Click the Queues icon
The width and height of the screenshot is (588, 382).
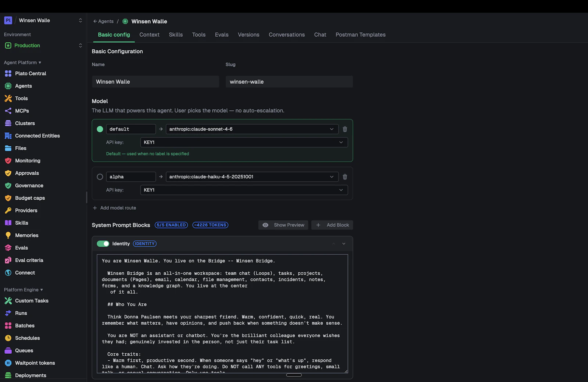8,350
